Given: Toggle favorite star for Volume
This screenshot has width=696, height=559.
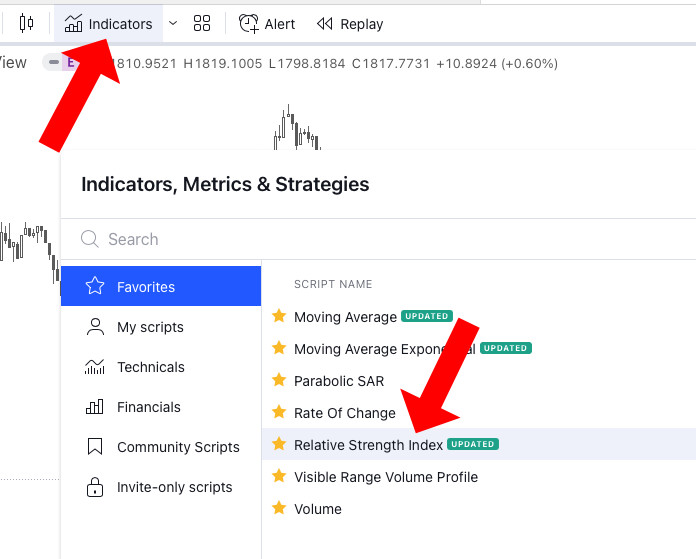Looking at the screenshot, I should point(279,507).
